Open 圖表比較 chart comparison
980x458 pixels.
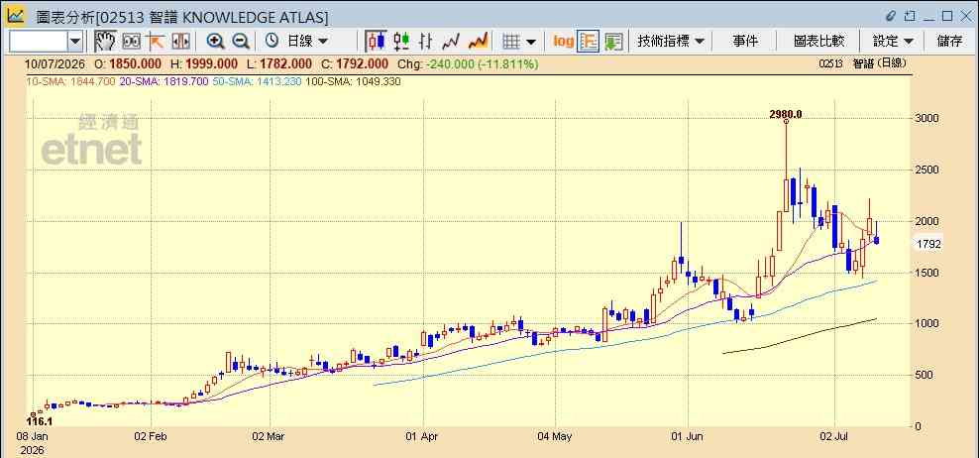818,42
